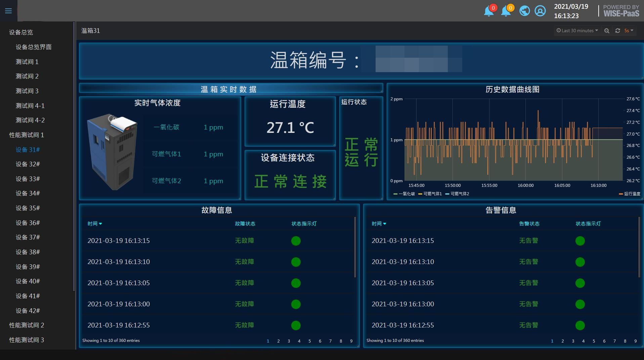Open the red-badge alarm bell notifications

click(x=489, y=11)
